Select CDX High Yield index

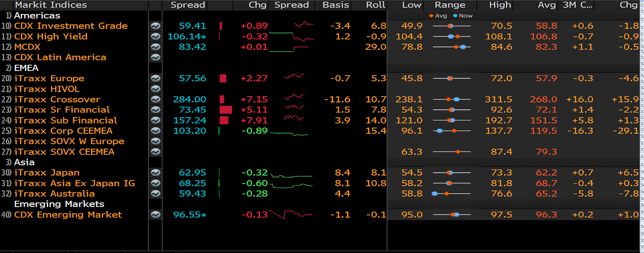(51, 36)
